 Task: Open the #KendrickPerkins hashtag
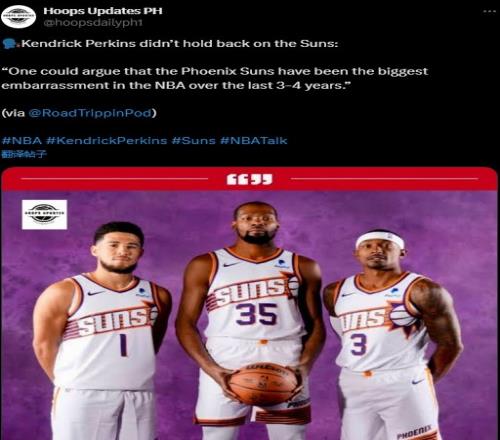coord(106,140)
